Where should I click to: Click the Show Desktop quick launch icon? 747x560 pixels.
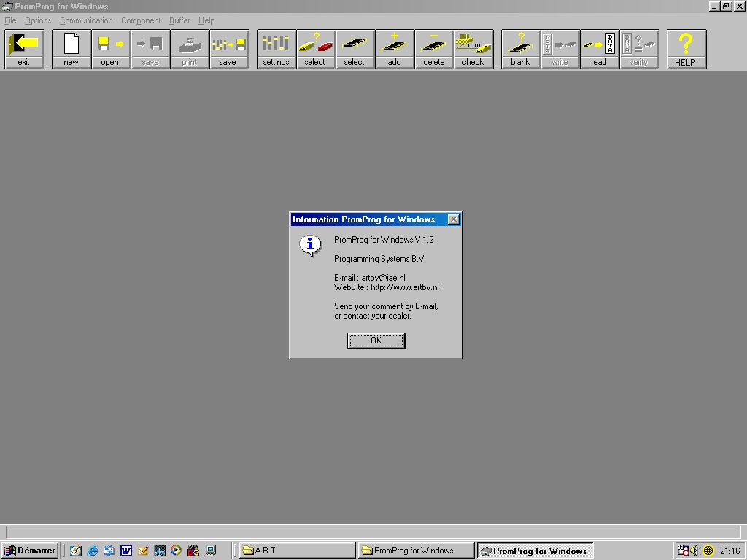76,551
